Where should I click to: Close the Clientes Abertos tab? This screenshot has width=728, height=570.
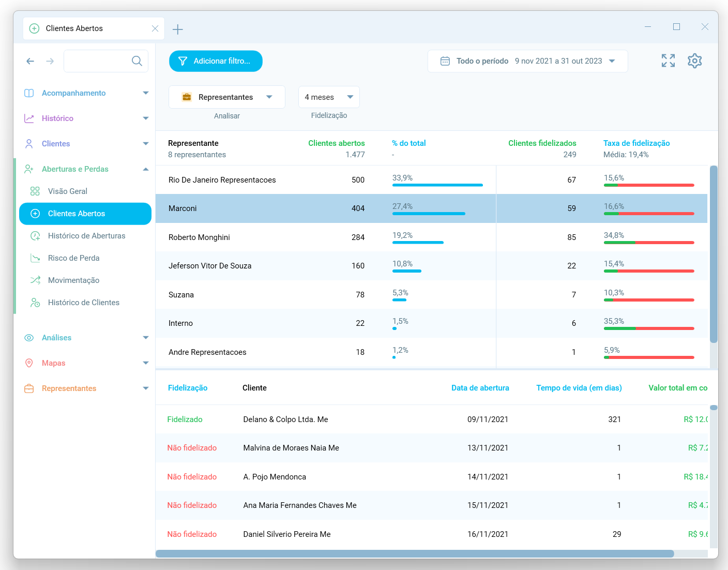pos(155,28)
